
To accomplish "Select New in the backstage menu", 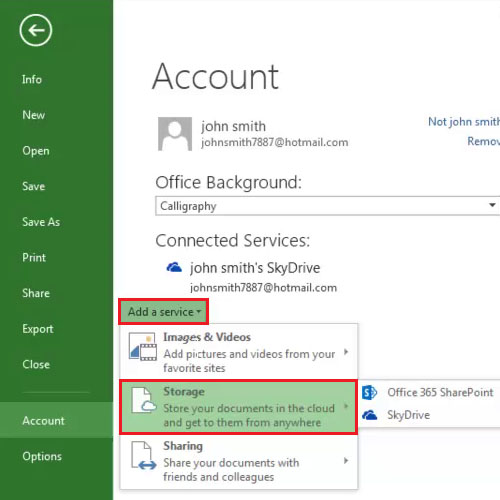I will click(34, 115).
